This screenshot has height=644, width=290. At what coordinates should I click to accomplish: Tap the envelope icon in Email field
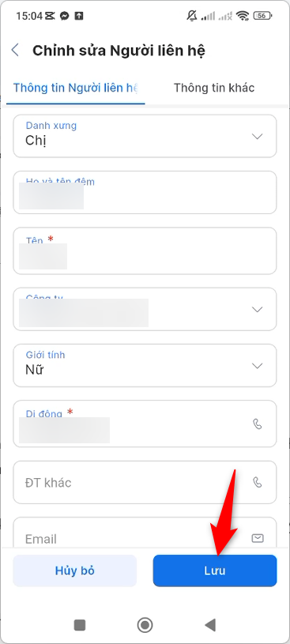tap(258, 538)
